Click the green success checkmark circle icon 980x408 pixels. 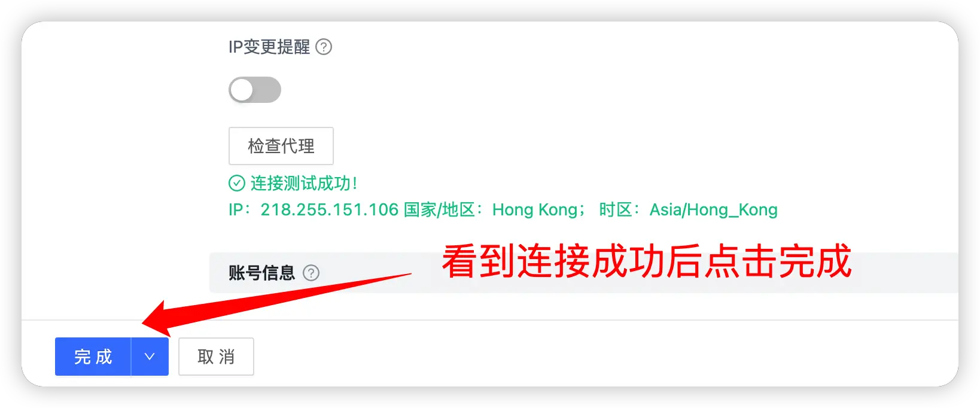[237, 183]
